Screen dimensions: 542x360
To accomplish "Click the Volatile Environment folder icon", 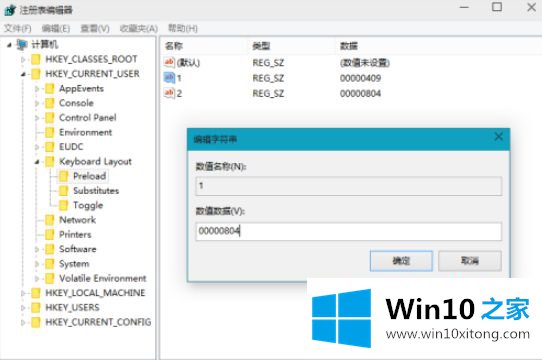I will 50,278.
